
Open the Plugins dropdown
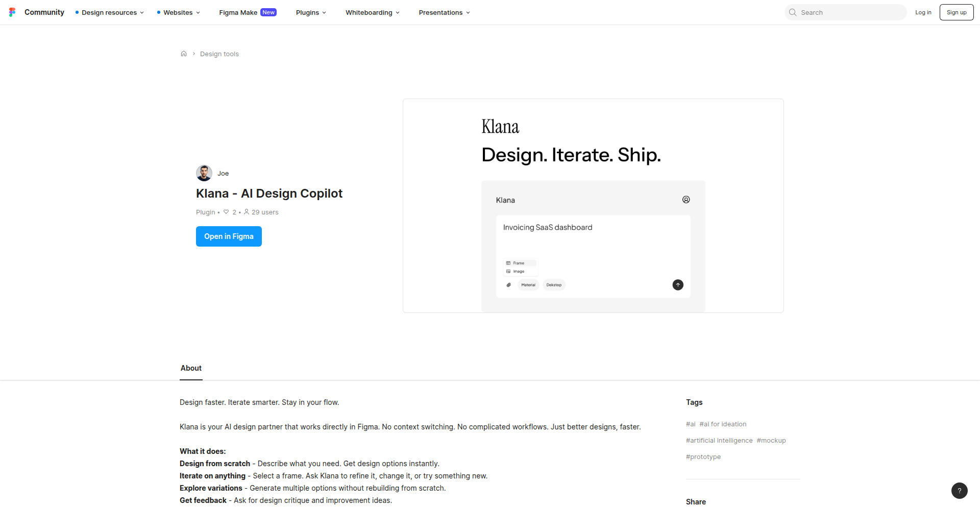pyautogui.click(x=310, y=12)
